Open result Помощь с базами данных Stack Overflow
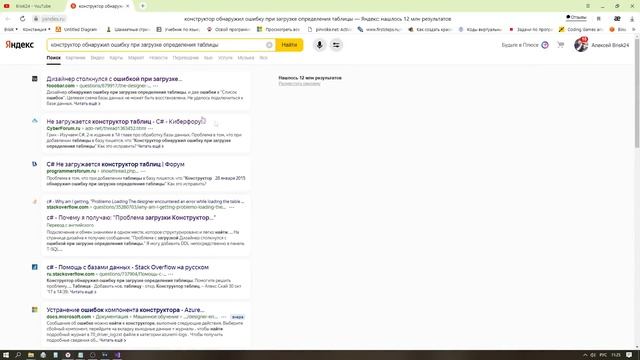 click(127, 267)
